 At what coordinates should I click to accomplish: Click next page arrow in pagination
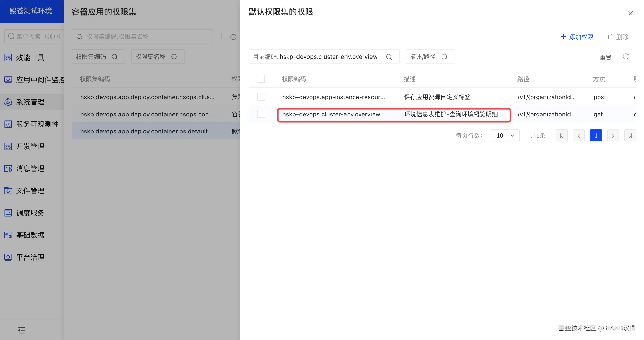pos(613,136)
